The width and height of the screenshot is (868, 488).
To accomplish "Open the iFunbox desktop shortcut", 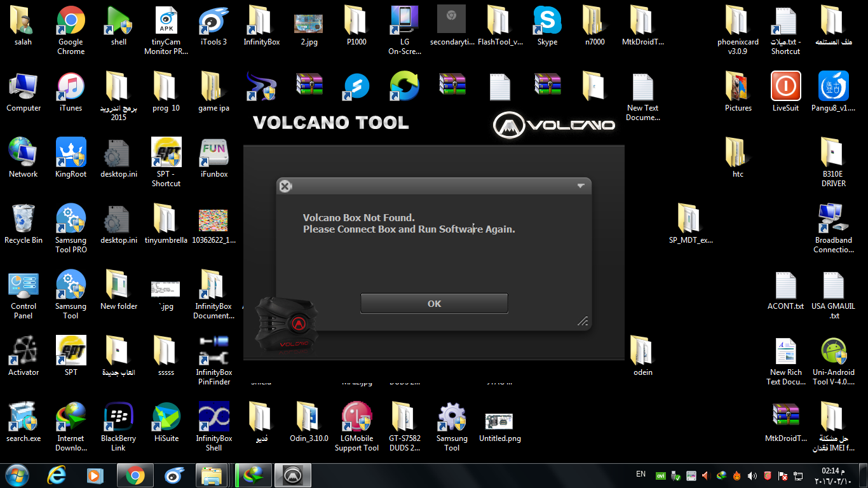I will pos(214,159).
